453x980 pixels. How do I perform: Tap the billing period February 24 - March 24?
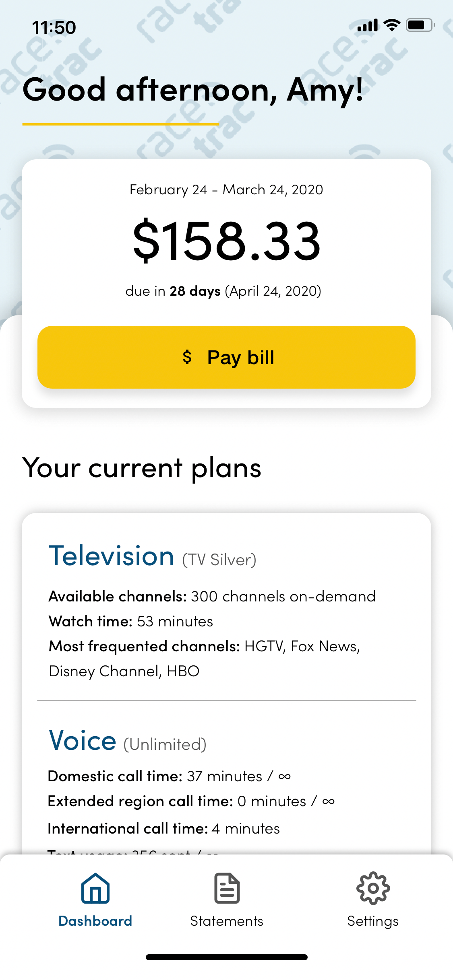point(226,189)
